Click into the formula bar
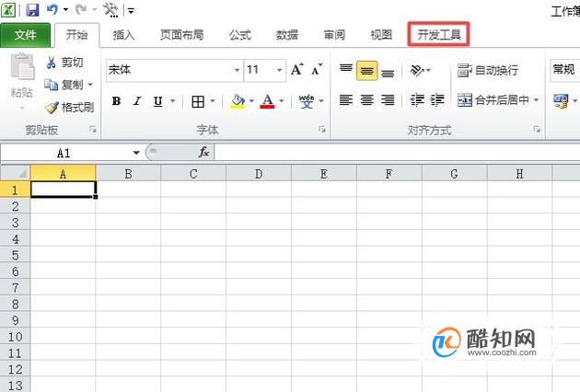The height and width of the screenshot is (392, 580). tap(397, 153)
